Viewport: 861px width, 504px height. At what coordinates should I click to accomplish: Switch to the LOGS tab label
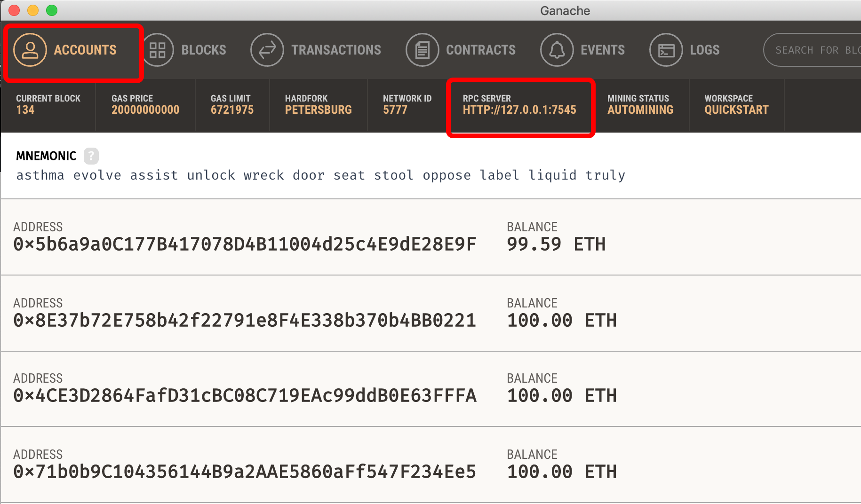tap(705, 50)
